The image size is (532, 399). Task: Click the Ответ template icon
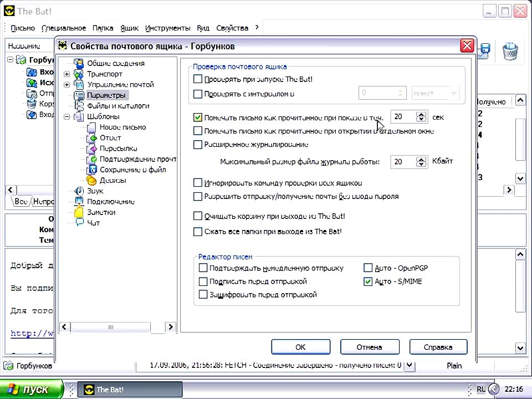[x=91, y=138]
